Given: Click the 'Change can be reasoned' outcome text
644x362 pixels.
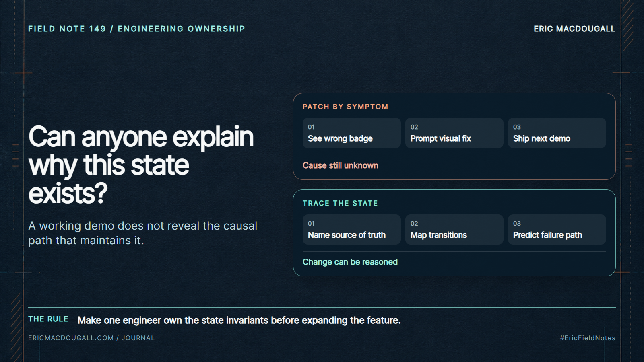Looking at the screenshot, I should [350, 262].
